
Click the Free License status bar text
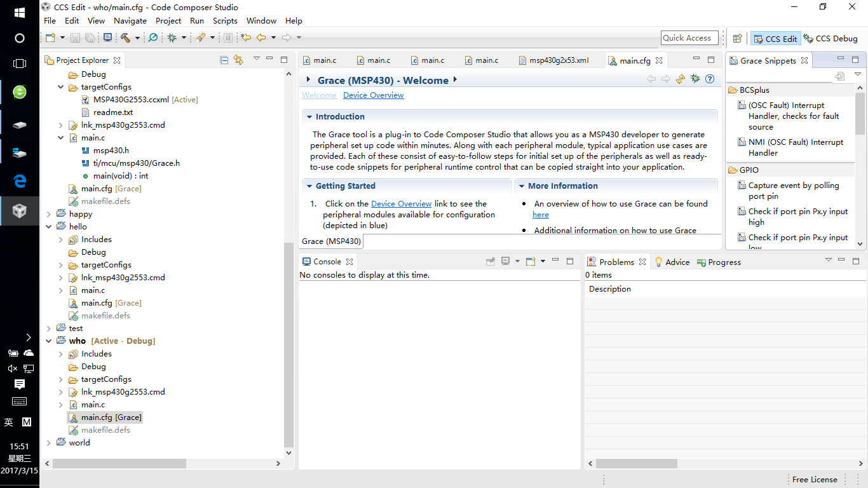click(x=815, y=480)
